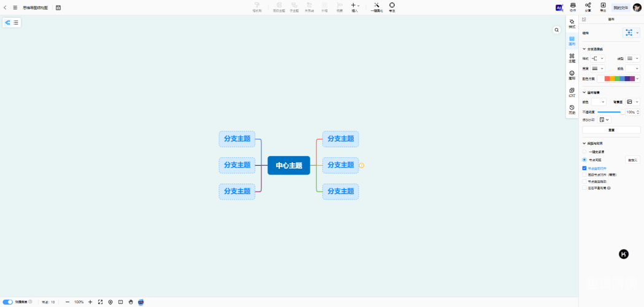
Task: Open the collaboration option
Action: coord(573,7)
